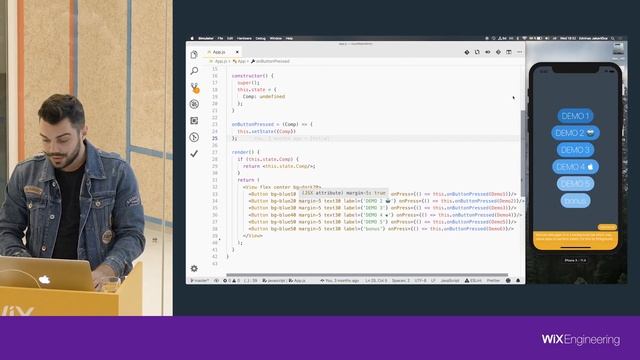640x360 pixels.
Task: Click the LF line ending indicator
Action: pos(433,281)
